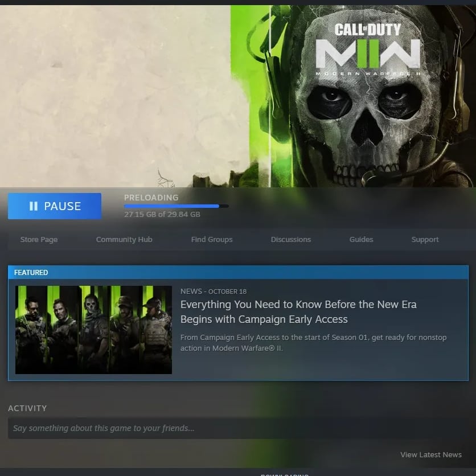
Task: Click the '27.15 GB of 29.84 GB' text
Action: (162, 214)
